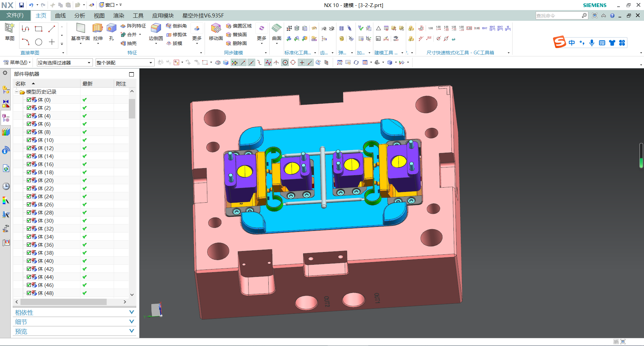
Task: Uncheck the 体 (48) checkbox
Action: (29, 293)
